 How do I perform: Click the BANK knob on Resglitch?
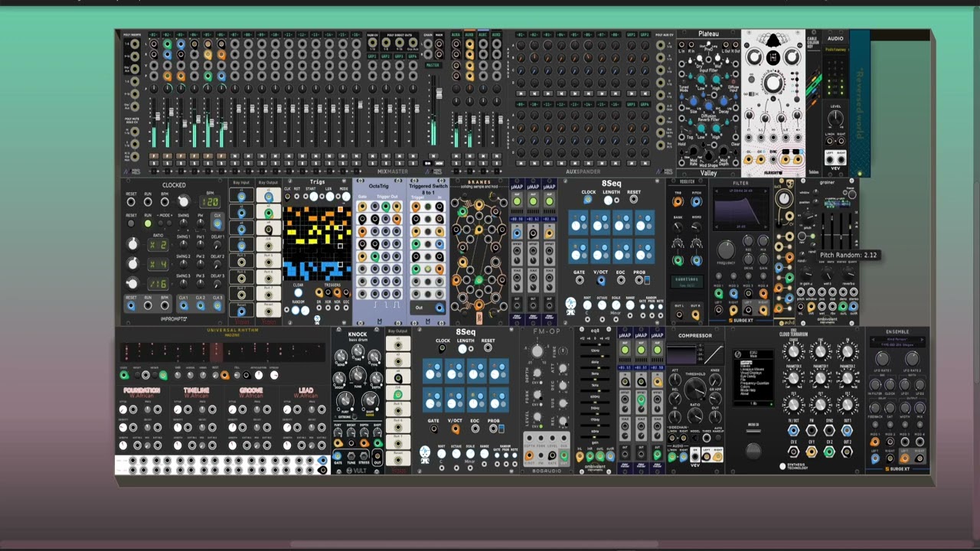[678, 227]
